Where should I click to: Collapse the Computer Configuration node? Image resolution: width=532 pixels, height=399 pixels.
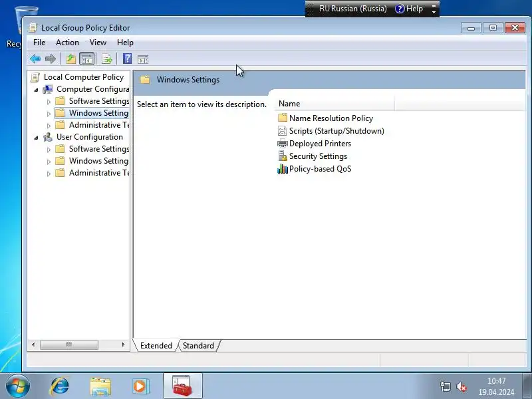[37, 90]
